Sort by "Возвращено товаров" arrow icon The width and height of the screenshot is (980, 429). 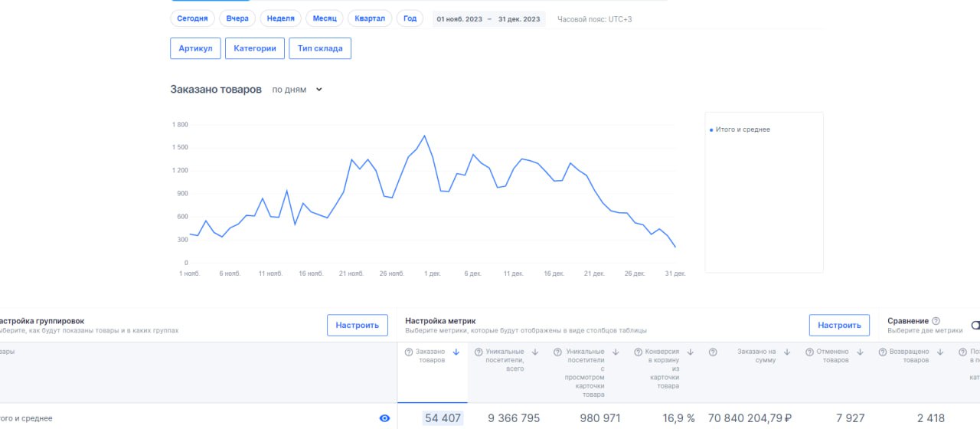[940, 352]
